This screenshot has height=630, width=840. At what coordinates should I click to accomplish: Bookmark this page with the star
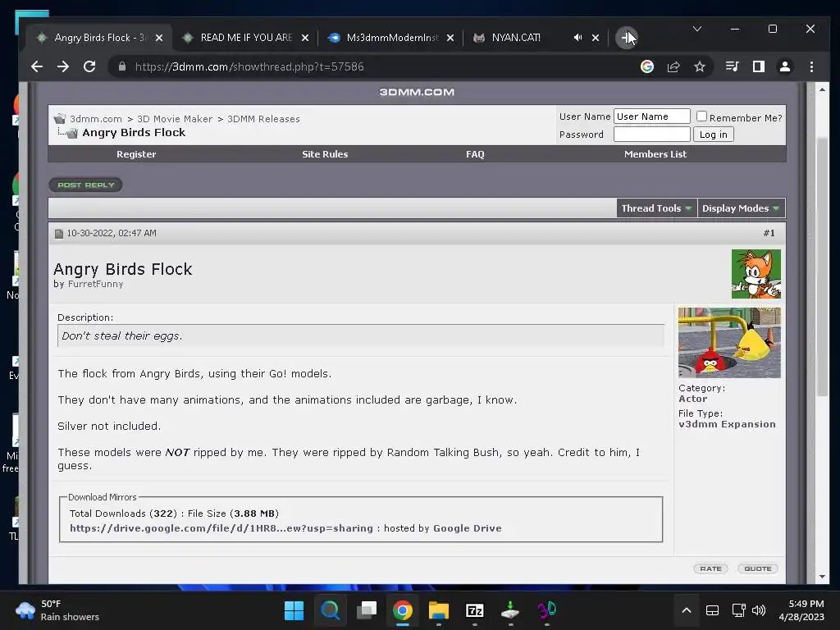tap(700, 66)
